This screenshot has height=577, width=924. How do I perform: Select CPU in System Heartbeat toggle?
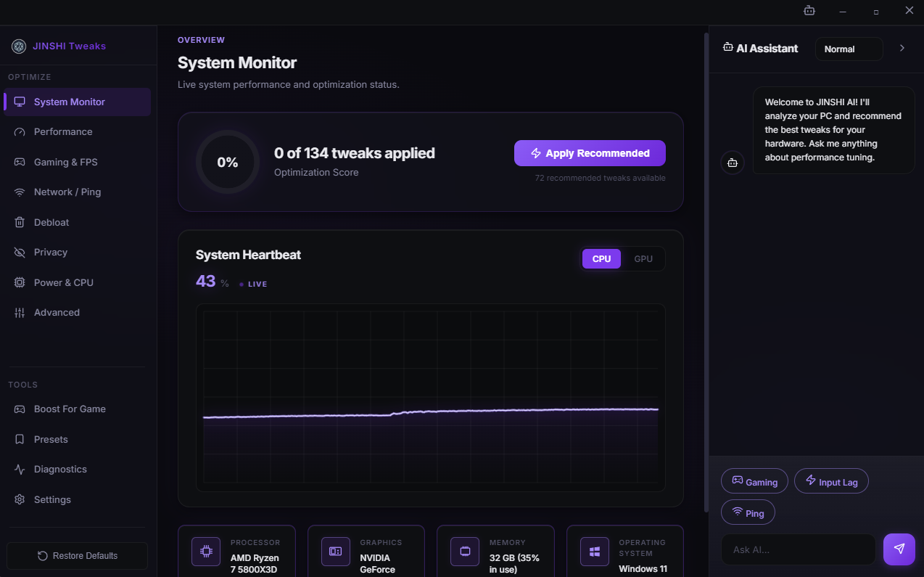pos(601,259)
